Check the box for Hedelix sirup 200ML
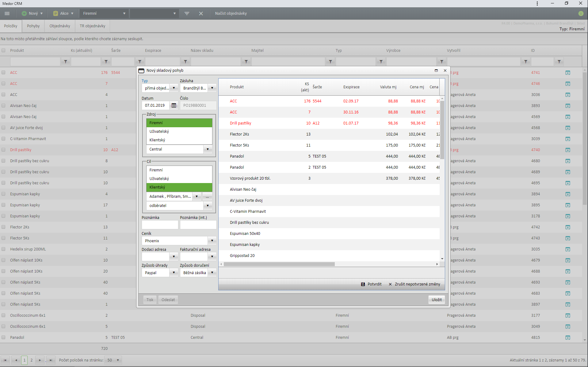 (x=3, y=249)
